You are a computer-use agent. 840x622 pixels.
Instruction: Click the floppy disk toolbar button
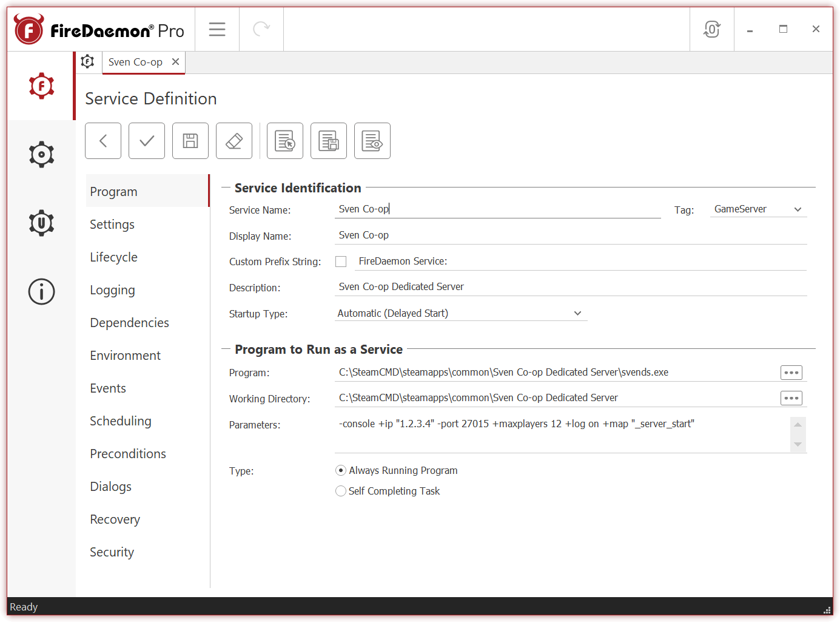coord(190,141)
